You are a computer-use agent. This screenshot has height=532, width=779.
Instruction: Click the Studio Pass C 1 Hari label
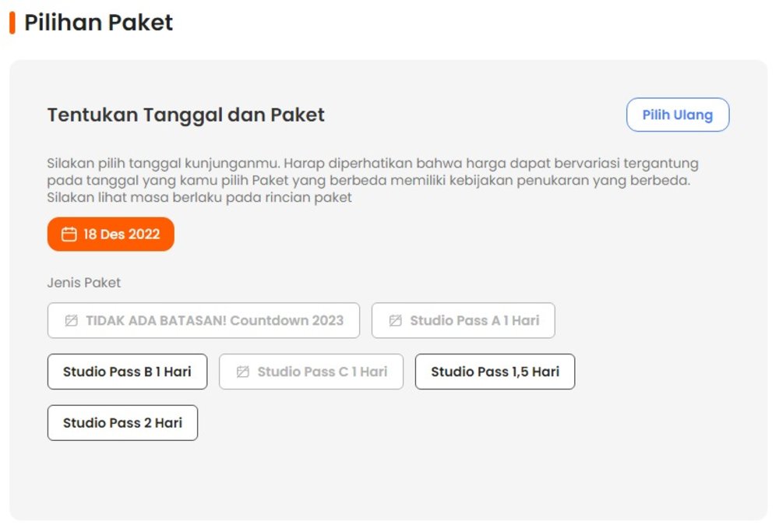(322, 372)
